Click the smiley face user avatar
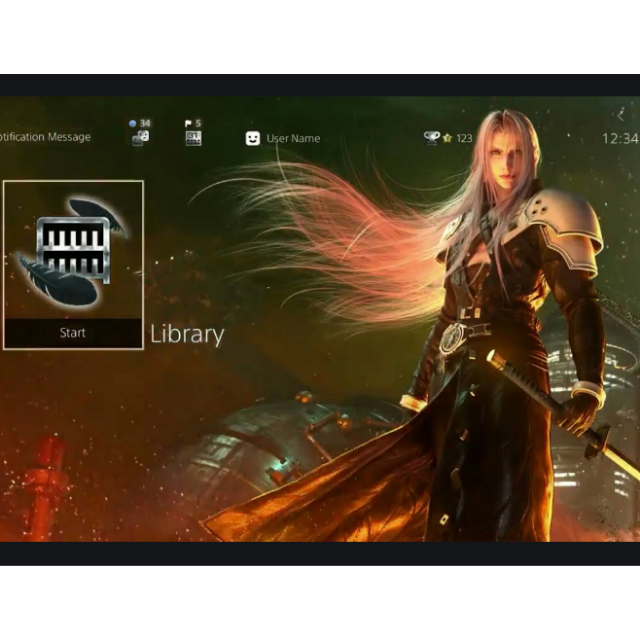This screenshot has width=640, height=640. tap(253, 138)
